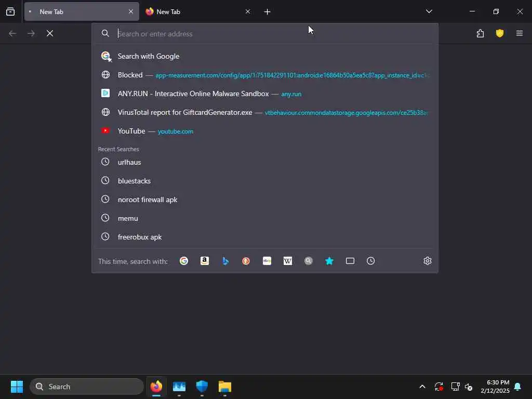Search this time with Google icon
The height and width of the screenshot is (399, 532).
coord(184,261)
